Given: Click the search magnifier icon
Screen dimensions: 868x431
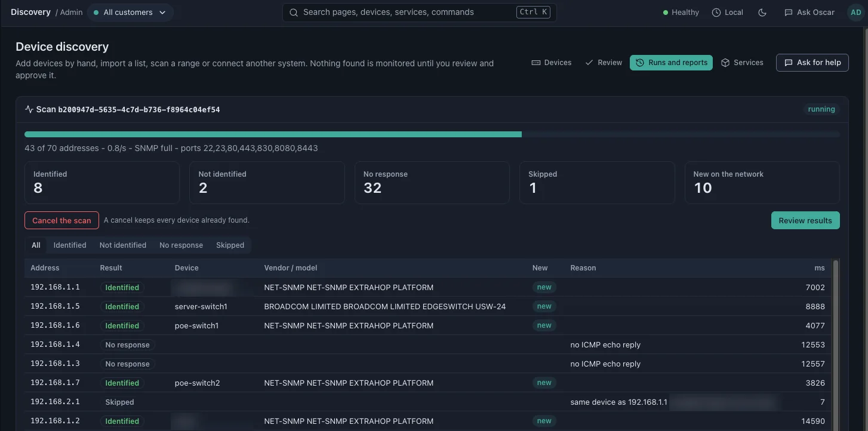Looking at the screenshot, I should (293, 12).
